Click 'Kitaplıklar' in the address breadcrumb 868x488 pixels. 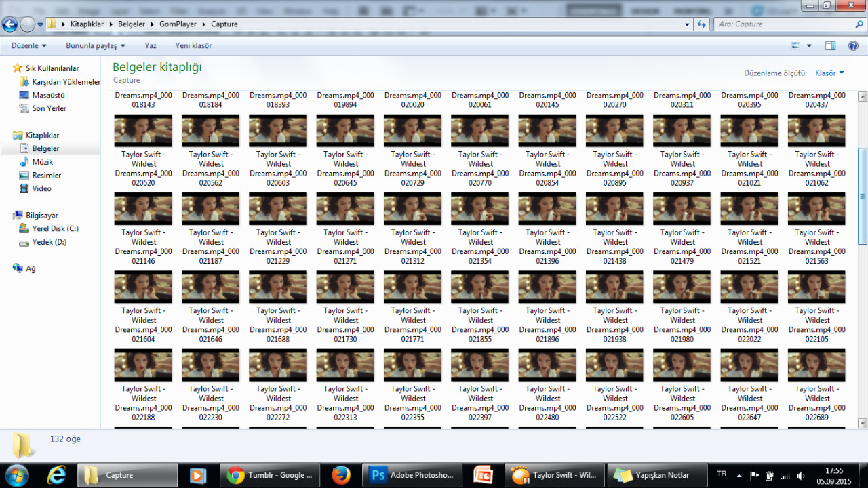coord(88,24)
